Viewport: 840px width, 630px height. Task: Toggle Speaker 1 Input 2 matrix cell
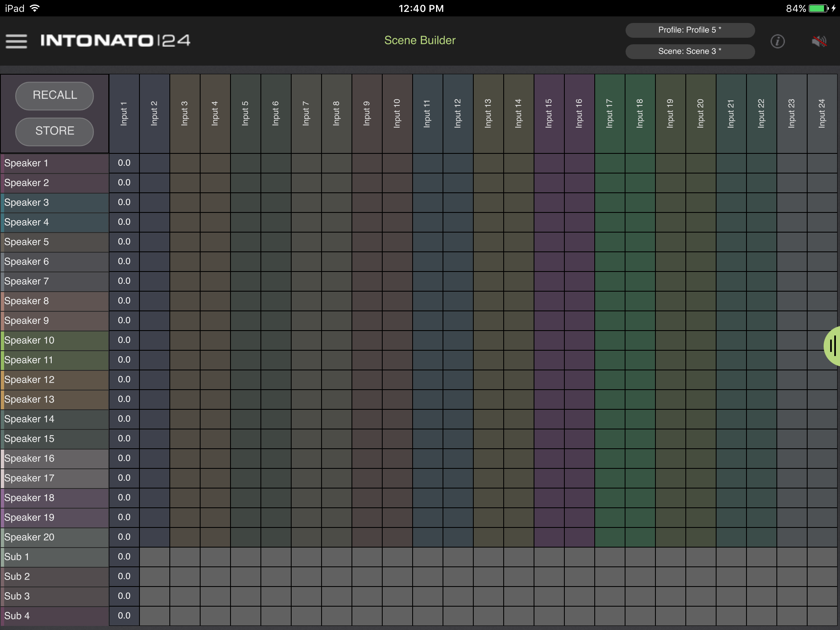tap(154, 163)
